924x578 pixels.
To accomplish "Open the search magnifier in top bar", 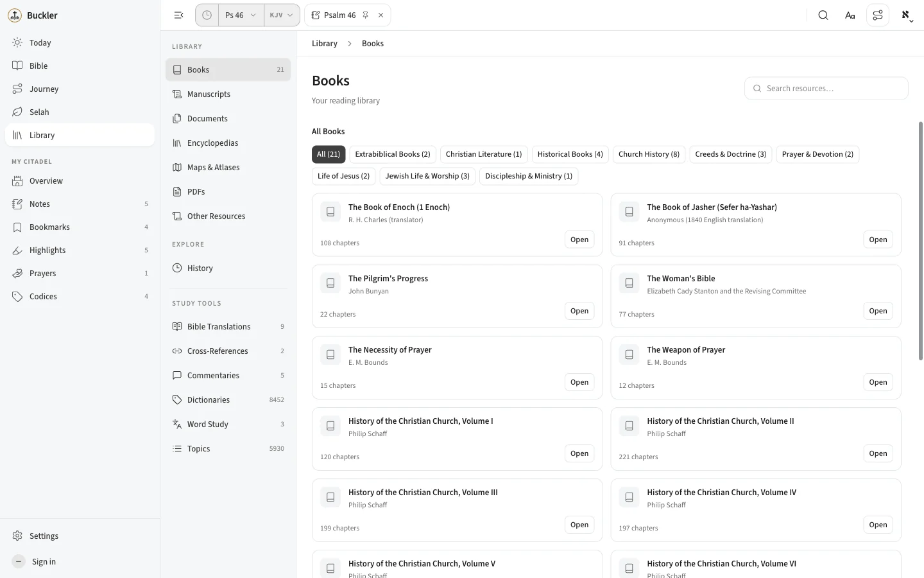I will [x=823, y=15].
